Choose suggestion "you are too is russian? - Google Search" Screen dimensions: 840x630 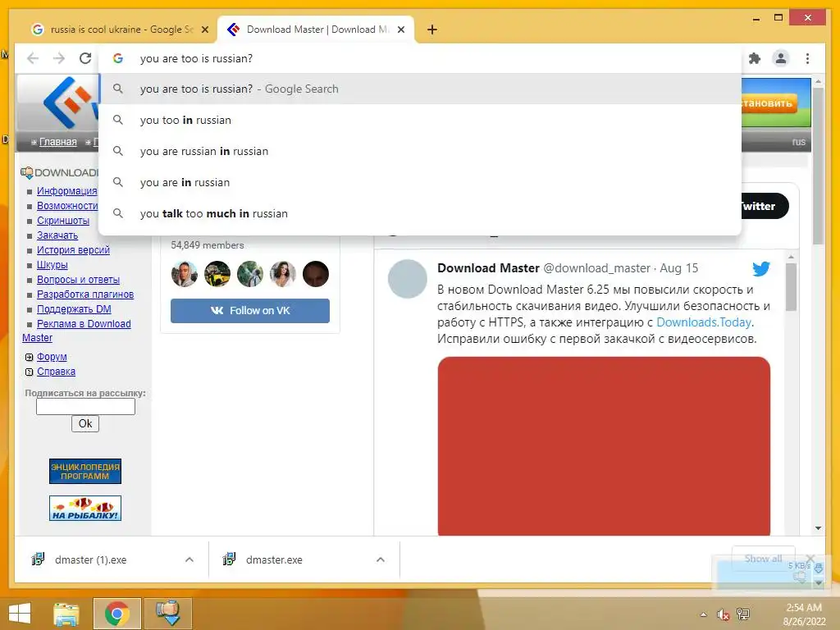pos(419,89)
